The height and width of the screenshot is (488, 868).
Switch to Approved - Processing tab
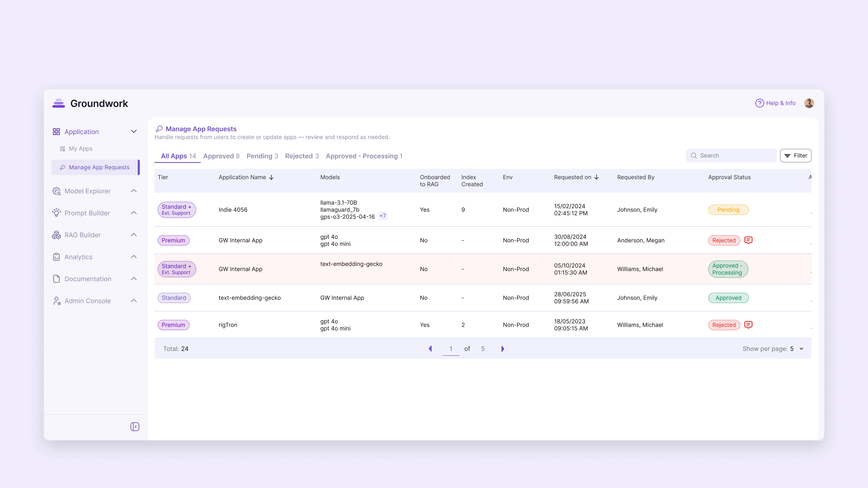tap(364, 156)
